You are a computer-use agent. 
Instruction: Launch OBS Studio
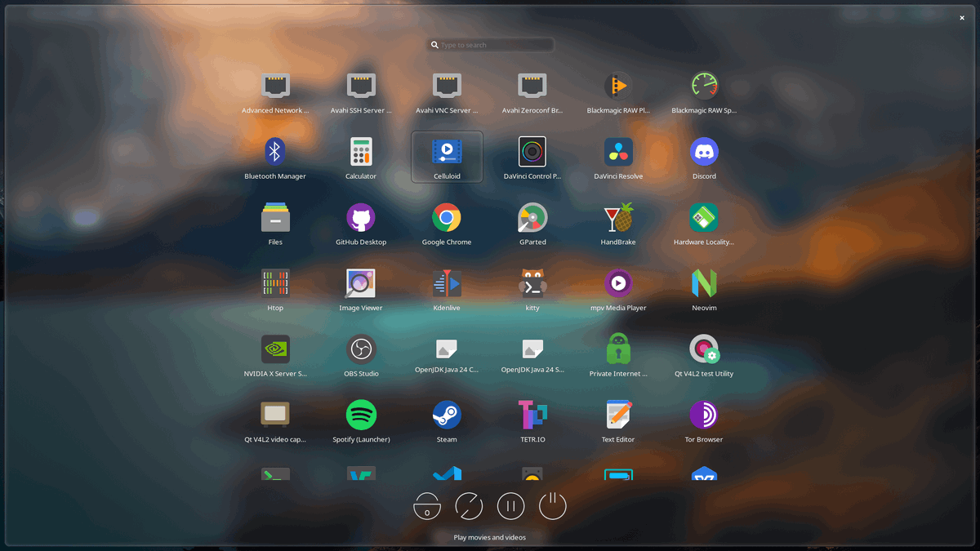point(361,356)
